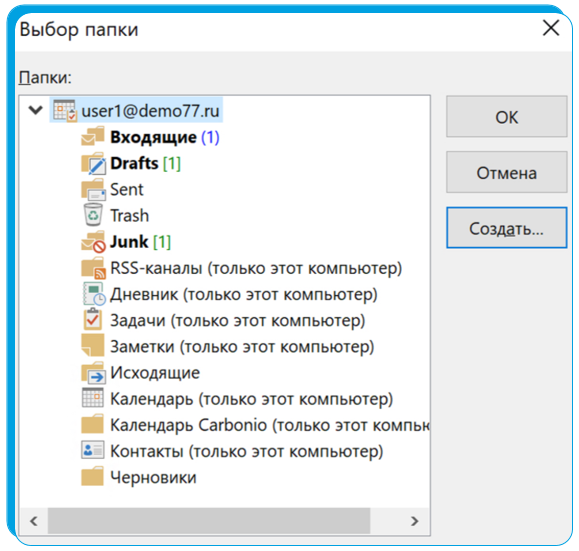The image size is (579, 551).
Task: Choose the Sent folder icon
Action: (x=93, y=189)
